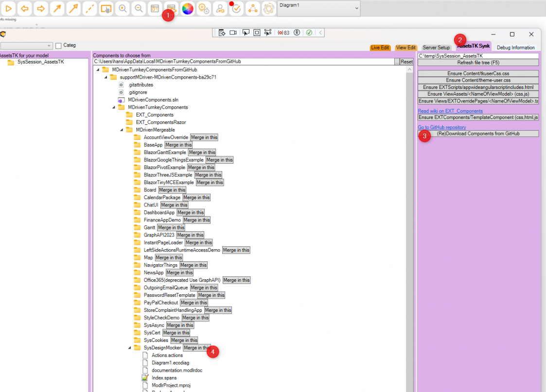This screenshot has height=392, width=546.
Task: Switch to the Server Setup tab
Action: point(436,48)
